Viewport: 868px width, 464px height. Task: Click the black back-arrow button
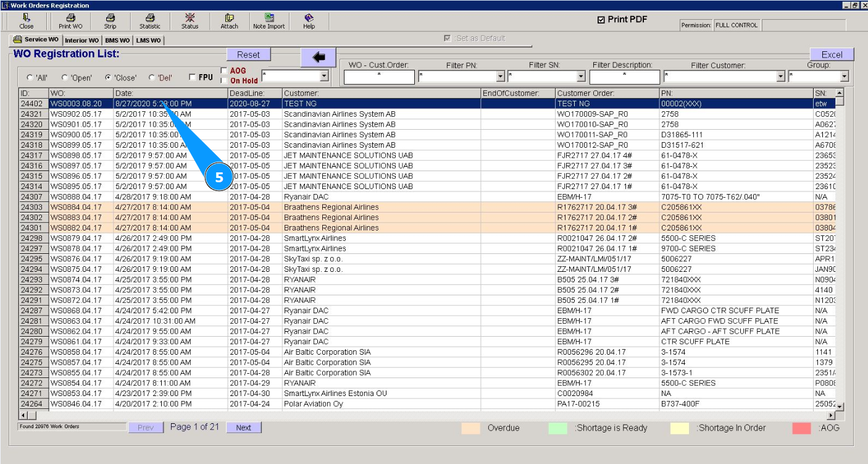click(x=319, y=57)
